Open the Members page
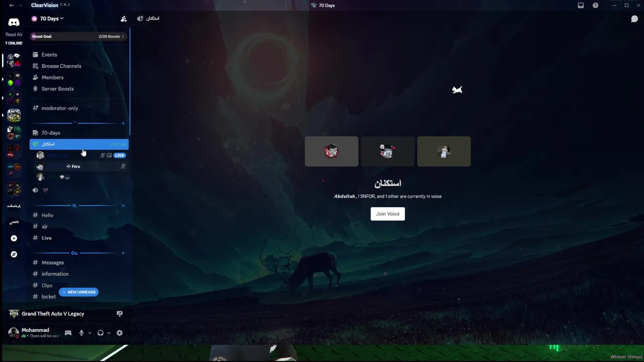The image size is (644, 362). point(52,77)
